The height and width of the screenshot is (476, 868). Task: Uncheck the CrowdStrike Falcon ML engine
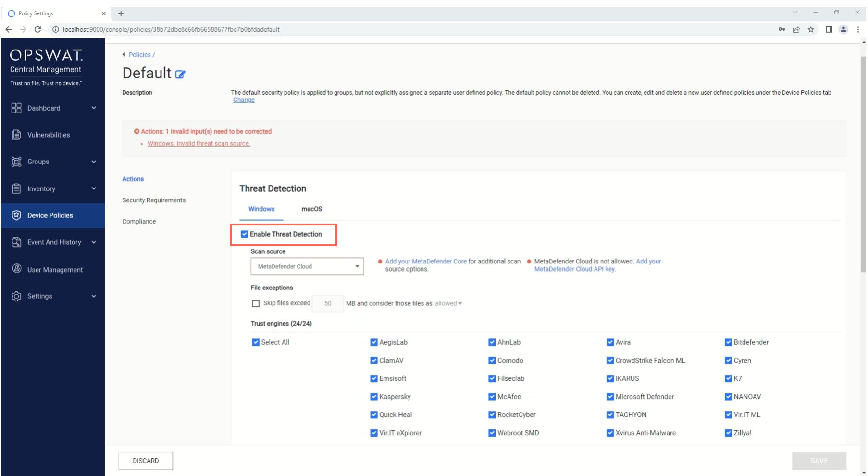[x=610, y=361]
